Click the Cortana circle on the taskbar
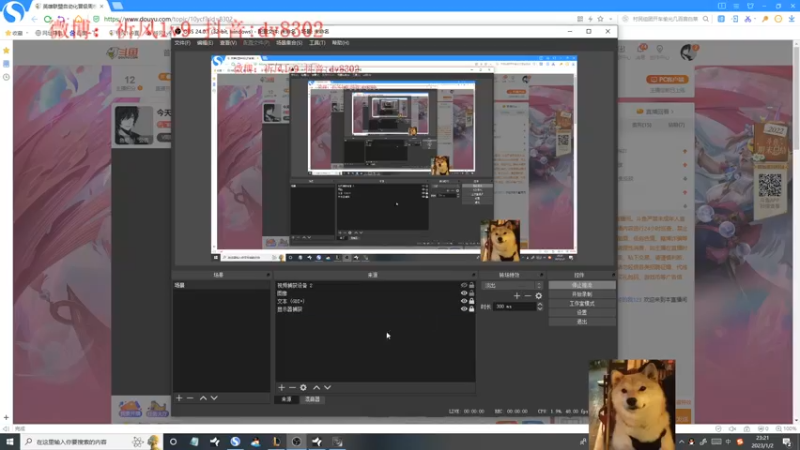 point(173,442)
